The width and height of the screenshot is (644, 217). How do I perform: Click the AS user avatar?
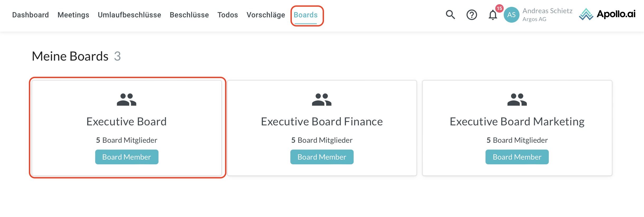pos(511,15)
